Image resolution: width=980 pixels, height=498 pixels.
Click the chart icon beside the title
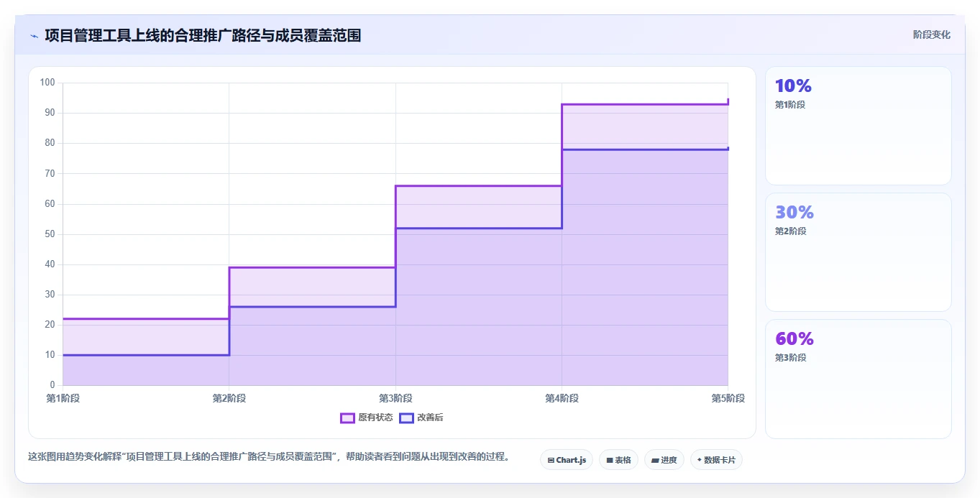[34, 36]
